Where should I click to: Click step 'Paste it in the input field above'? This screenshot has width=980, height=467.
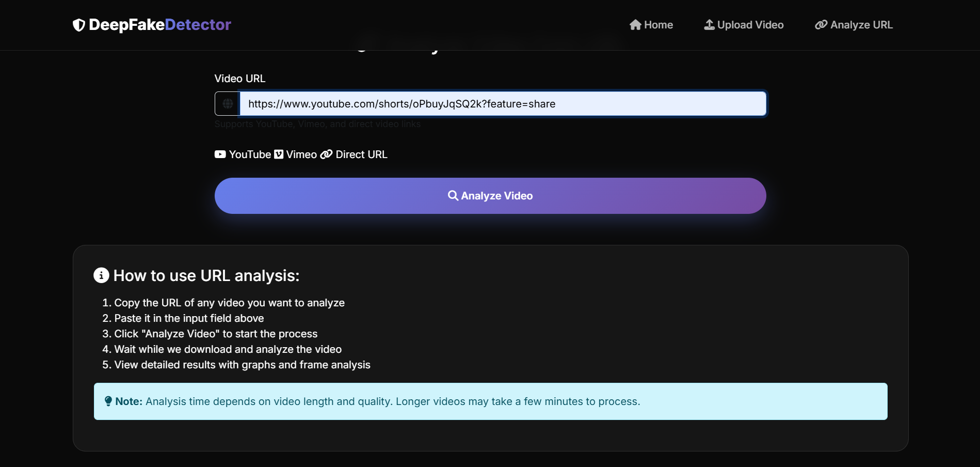189,318
